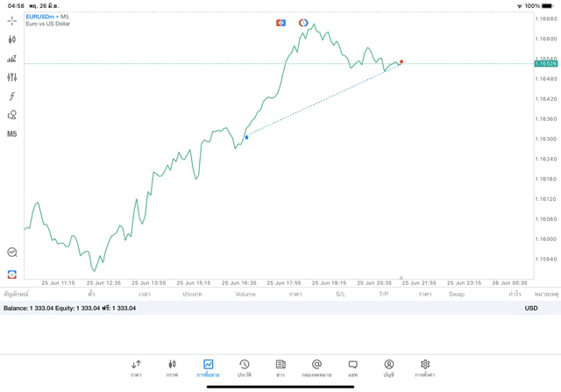Switch to the ราคา quotes tab
561x392 pixels.
click(136, 368)
